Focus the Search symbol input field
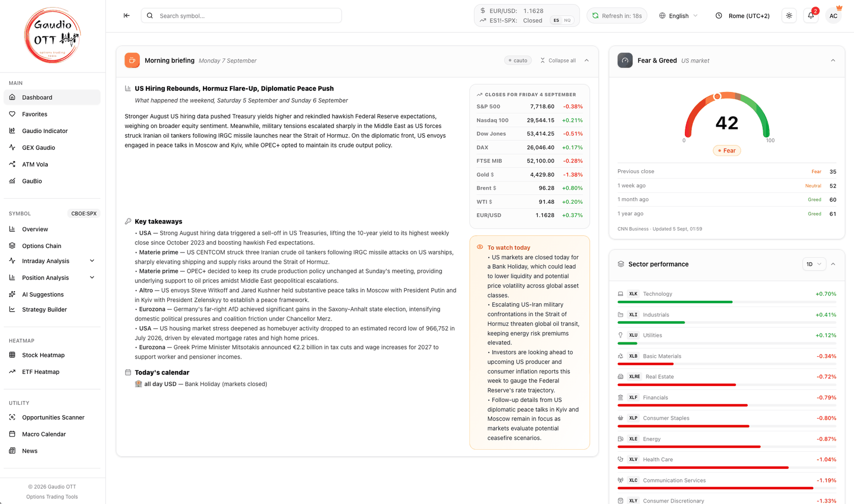The height and width of the screenshot is (504, 854). coord(241,16)
